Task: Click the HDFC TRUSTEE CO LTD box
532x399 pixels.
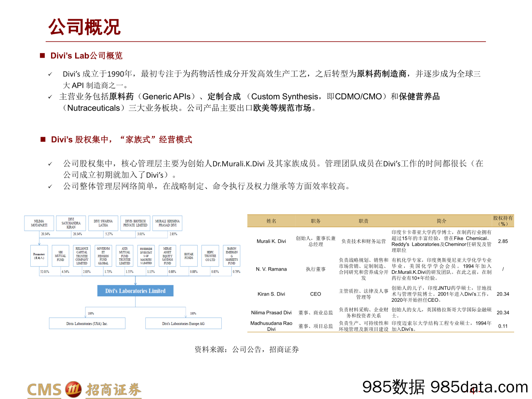Action: pos(210,256)
